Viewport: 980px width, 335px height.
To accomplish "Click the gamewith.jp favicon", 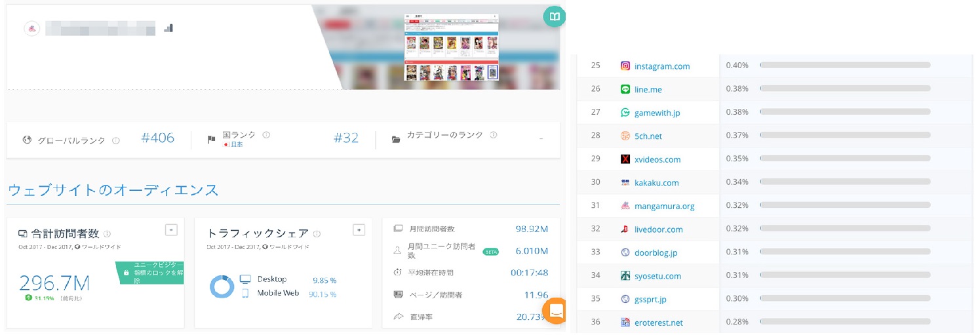I will [x=625, y=112].
